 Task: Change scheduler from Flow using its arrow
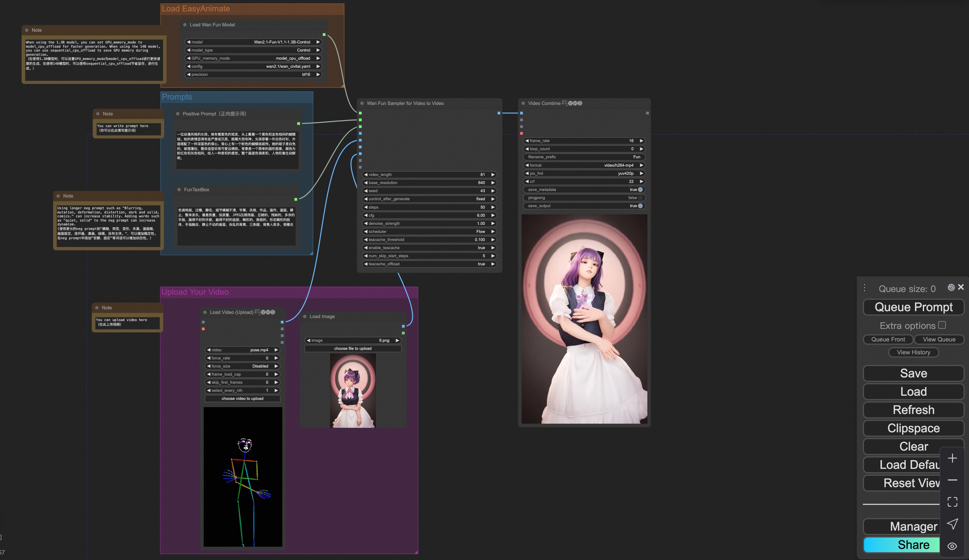[493, 231]
